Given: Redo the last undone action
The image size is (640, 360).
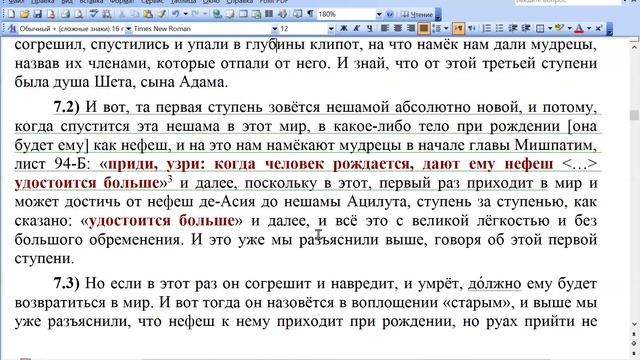Looking at the screenshot, I should pyautogui.click(x=195, y=14).
